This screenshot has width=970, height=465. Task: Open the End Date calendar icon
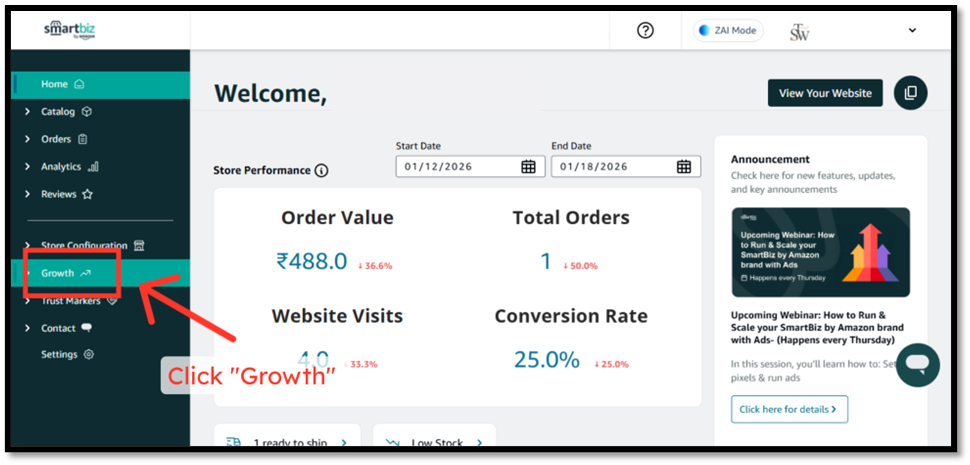tap(683, 167)
